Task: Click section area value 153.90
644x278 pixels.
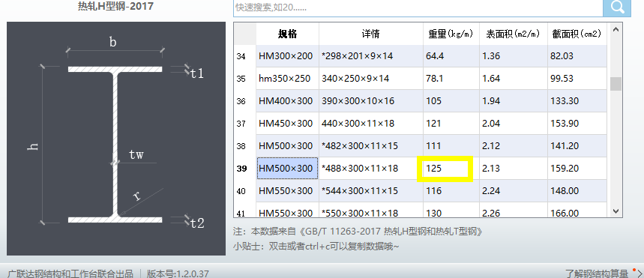Action: click(x=577, y=124)
